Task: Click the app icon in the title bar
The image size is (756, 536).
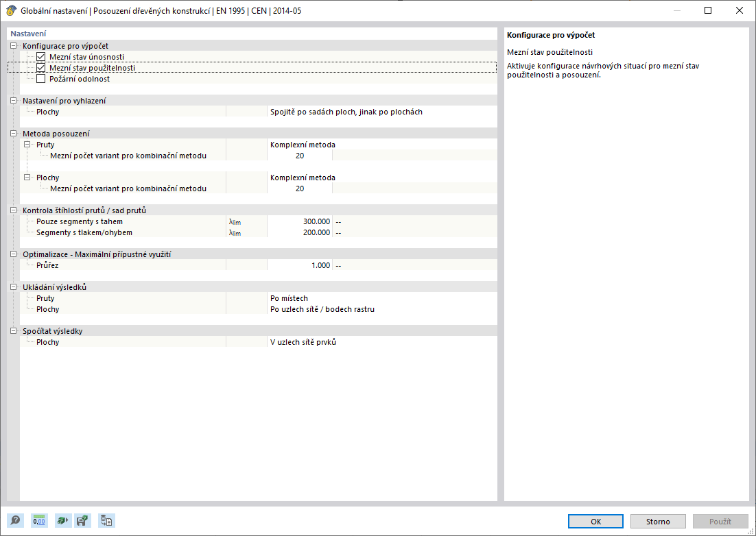Action: coord(10,10)
